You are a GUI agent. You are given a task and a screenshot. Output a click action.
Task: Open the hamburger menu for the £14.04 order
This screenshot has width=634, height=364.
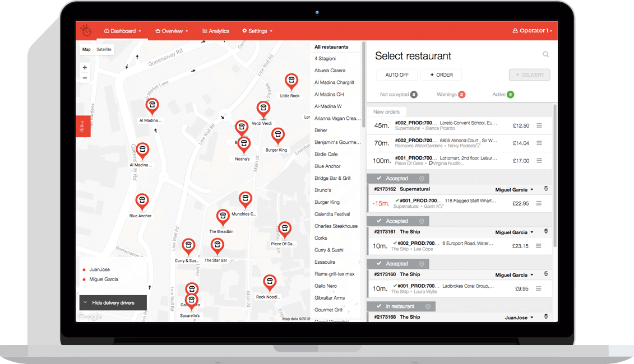tap(539, 143)
